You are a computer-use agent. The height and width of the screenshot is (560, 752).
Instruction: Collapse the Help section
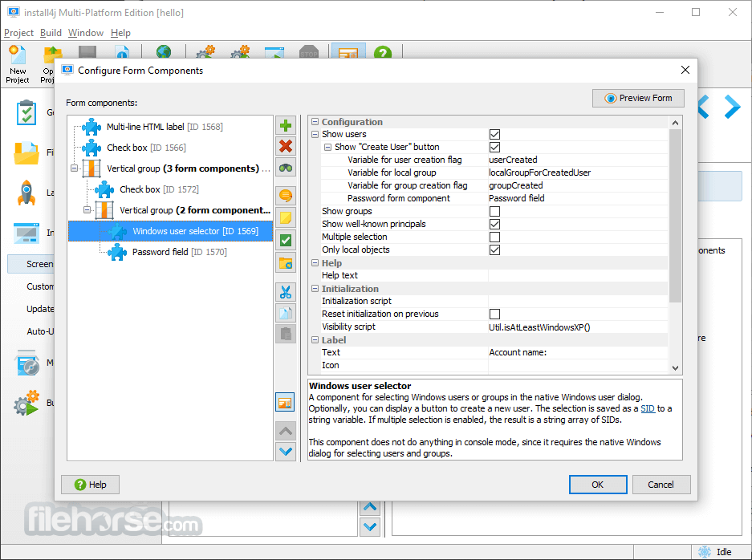(x=315, y=262)
